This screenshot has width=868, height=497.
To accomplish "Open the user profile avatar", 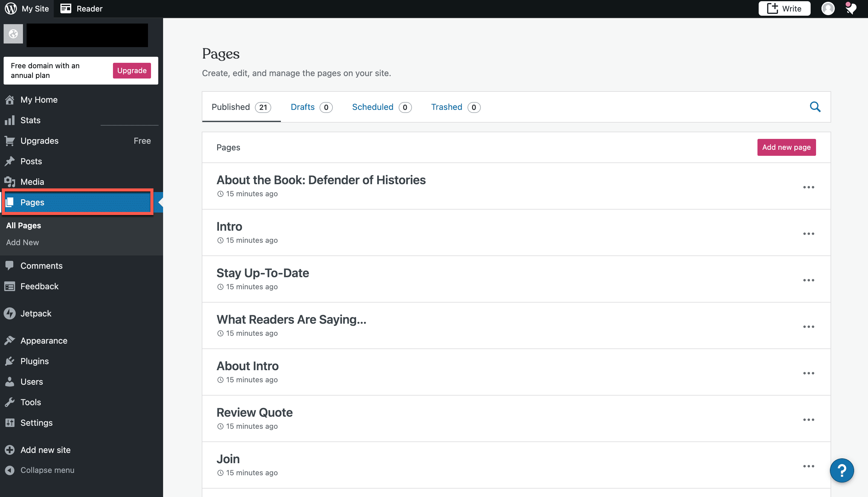I will pyautogui.click(x=828, y=8).
